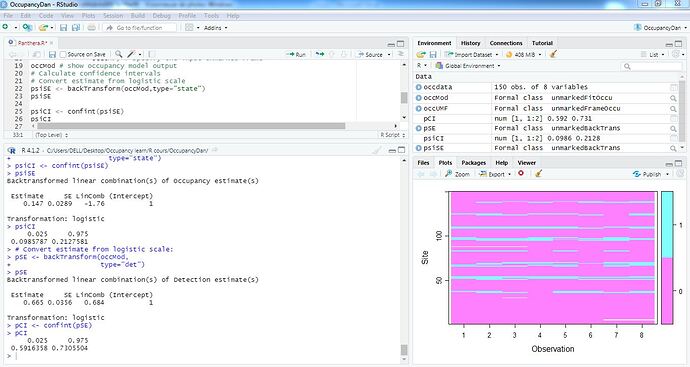
Task: Click the Source button
Action: (370, 54)
